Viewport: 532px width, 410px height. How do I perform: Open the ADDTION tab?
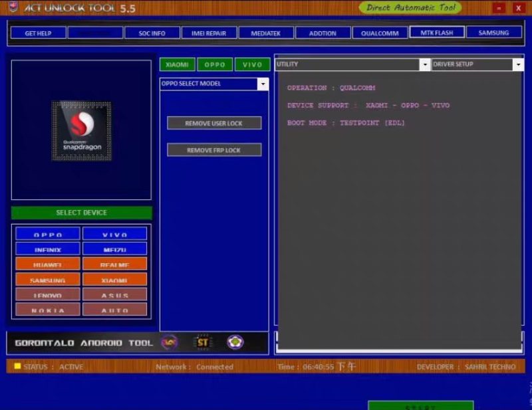[x=323, y=33]
